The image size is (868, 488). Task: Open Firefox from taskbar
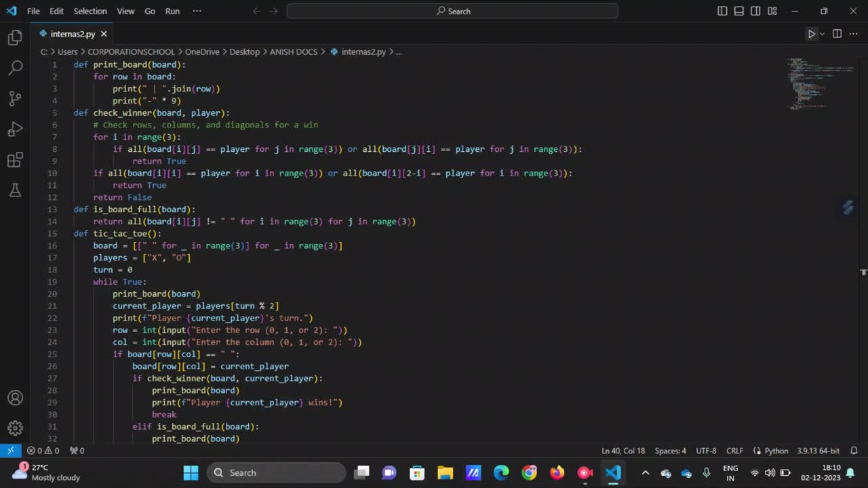click(557, 472)
